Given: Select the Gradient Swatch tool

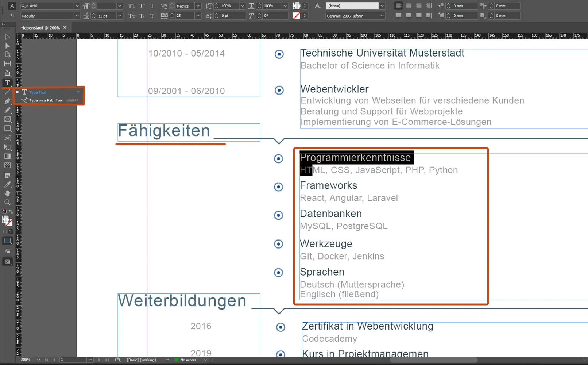Looking at the screenshot, I should [7, 156].
